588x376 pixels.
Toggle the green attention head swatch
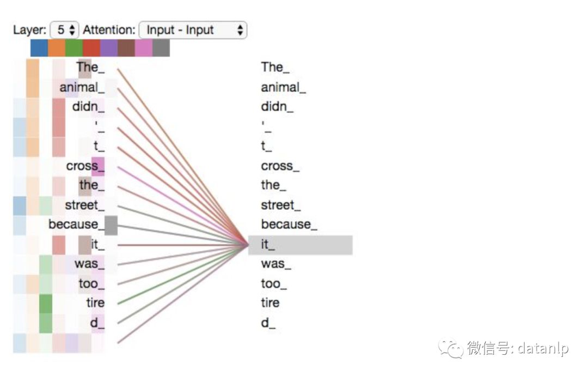[x=74, y=48]
